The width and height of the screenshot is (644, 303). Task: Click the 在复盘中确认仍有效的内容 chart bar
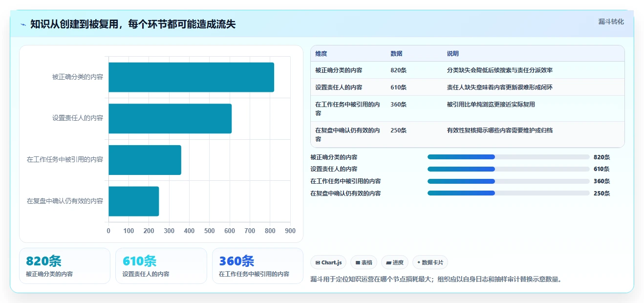[133, 201]
